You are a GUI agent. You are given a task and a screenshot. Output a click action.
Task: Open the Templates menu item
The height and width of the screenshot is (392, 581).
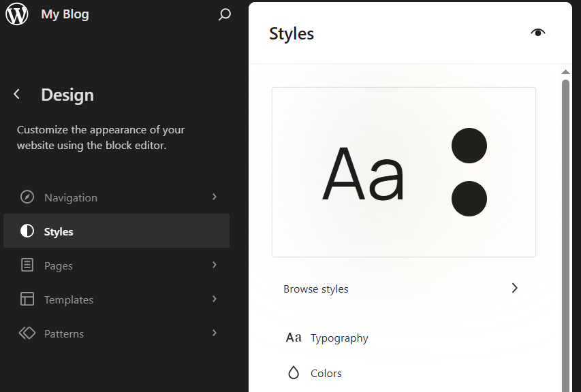click(x=116, y=299)
